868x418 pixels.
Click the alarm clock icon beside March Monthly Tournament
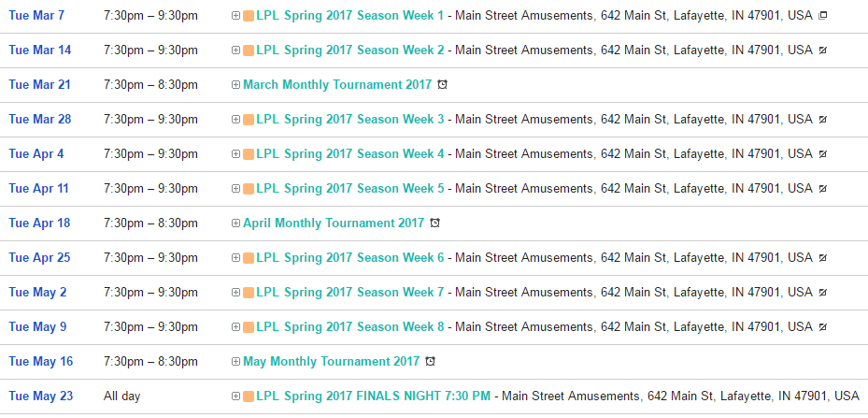442,85
